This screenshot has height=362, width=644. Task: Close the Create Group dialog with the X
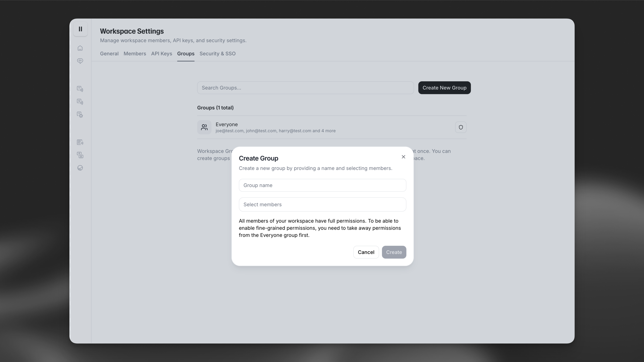[x=403, y=157]
